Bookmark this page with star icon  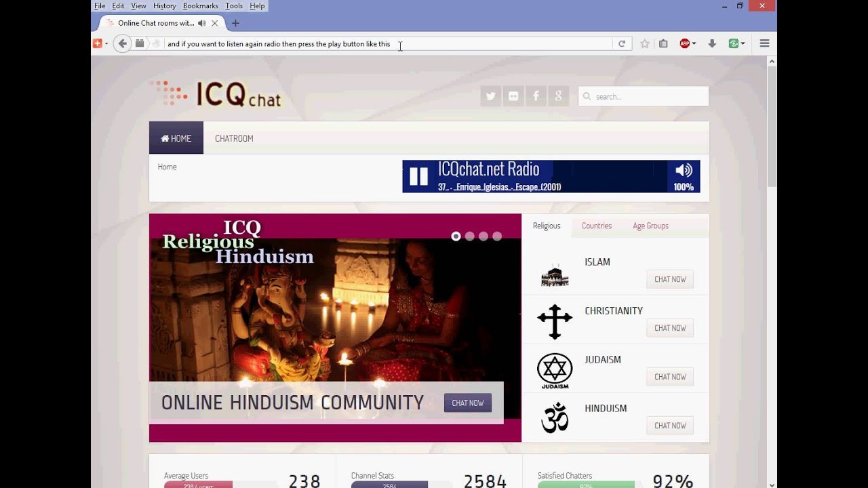pos(645,43)
